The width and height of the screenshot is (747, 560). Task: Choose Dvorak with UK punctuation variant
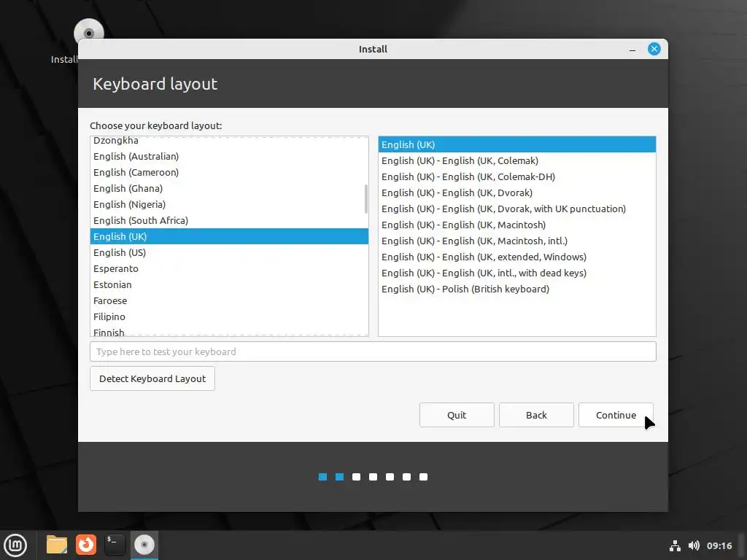(517, 209)
